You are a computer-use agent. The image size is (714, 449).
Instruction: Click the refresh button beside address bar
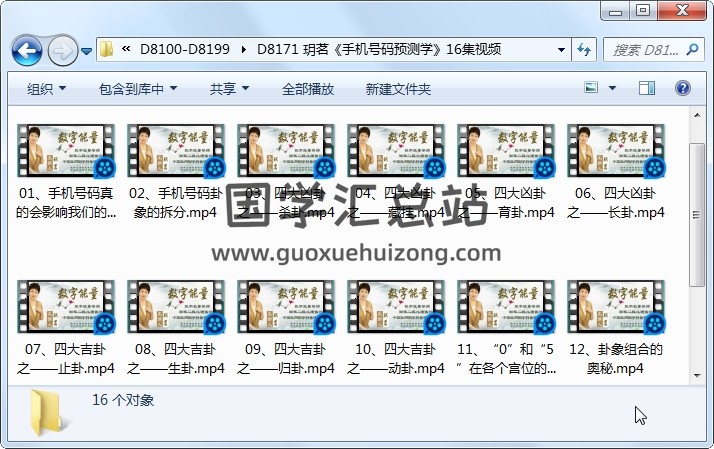pyautogui.click(x=583, y=49)
